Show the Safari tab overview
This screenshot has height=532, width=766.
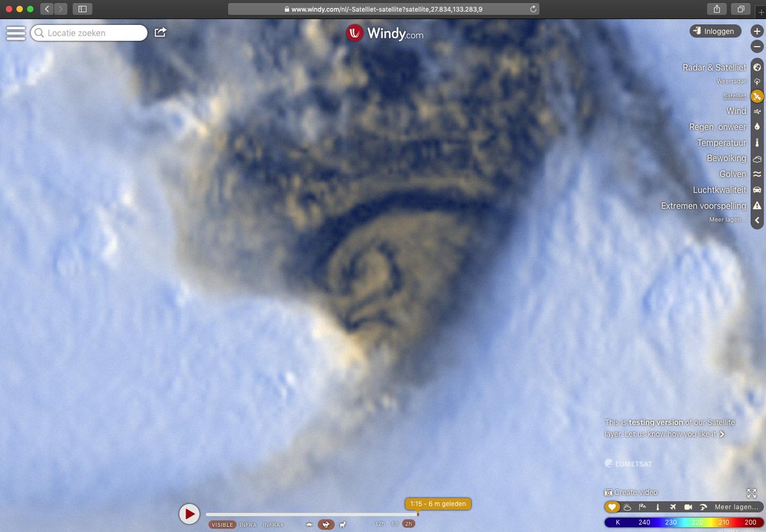pos(741,9)
